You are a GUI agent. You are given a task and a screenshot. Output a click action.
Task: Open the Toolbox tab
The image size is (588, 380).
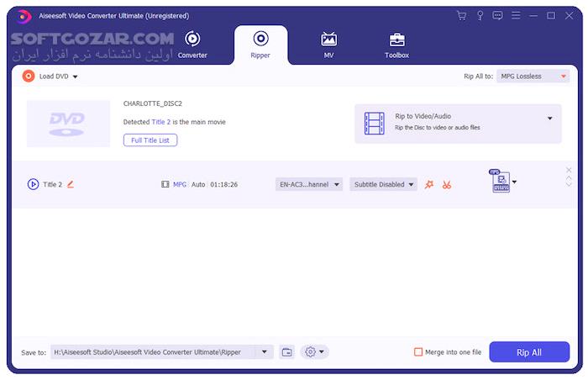coord(396,45)
